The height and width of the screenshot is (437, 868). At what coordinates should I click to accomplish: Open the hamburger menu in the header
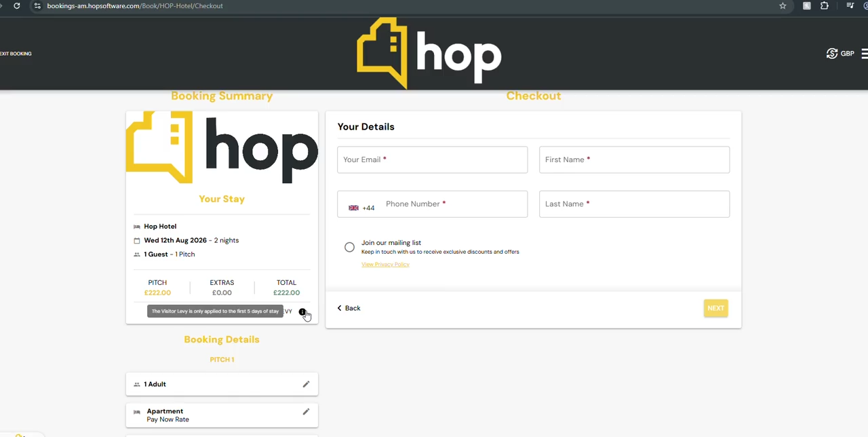[865, 54]
